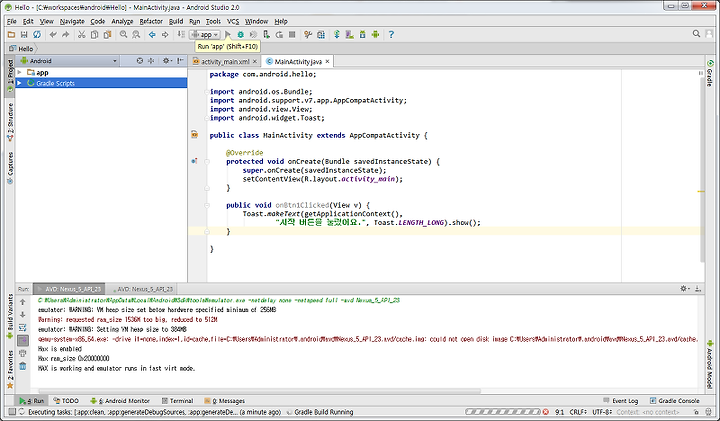Click Collapse All icon in project panel

pyautogui.click(x=151, y=61)
